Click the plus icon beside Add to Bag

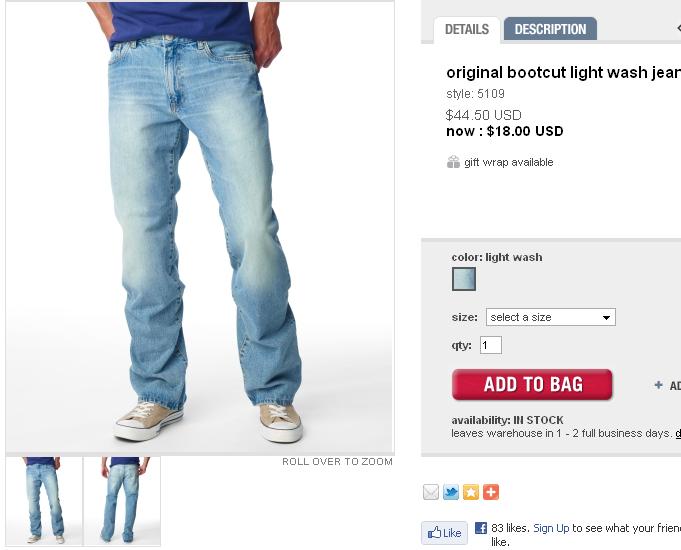[x=658, y=385]
